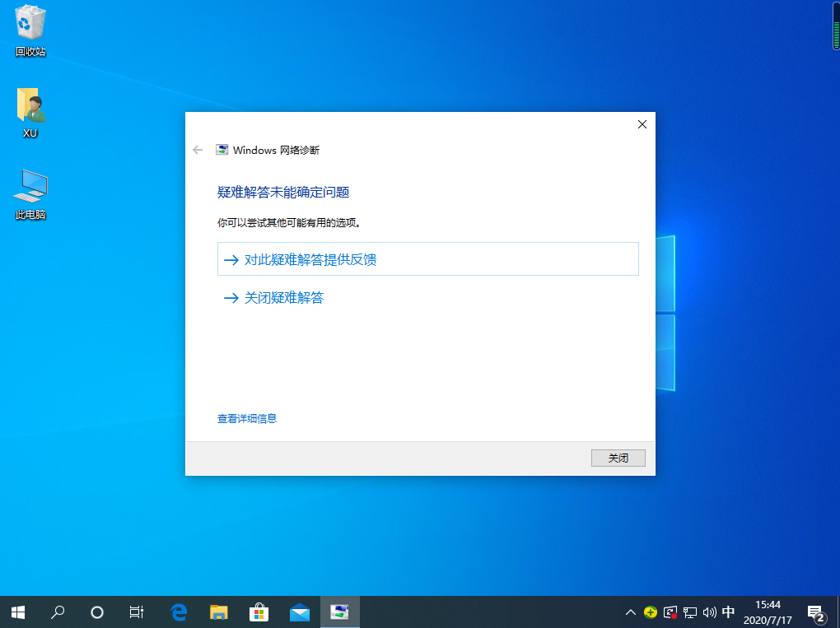This screenshot has height=628, width=840.
Task: Click the network status icon in system tray
Action: click(690, 612)
